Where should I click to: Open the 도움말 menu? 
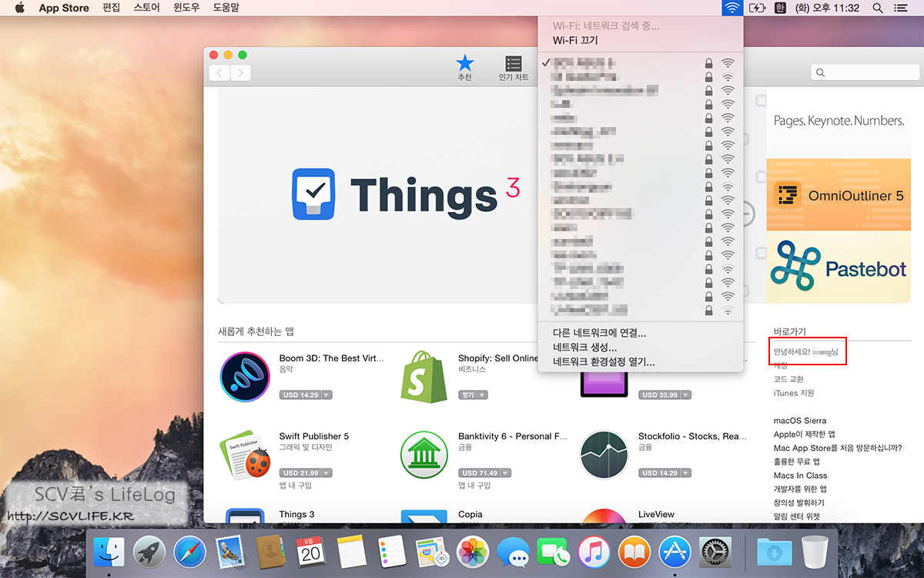point(225,8)
